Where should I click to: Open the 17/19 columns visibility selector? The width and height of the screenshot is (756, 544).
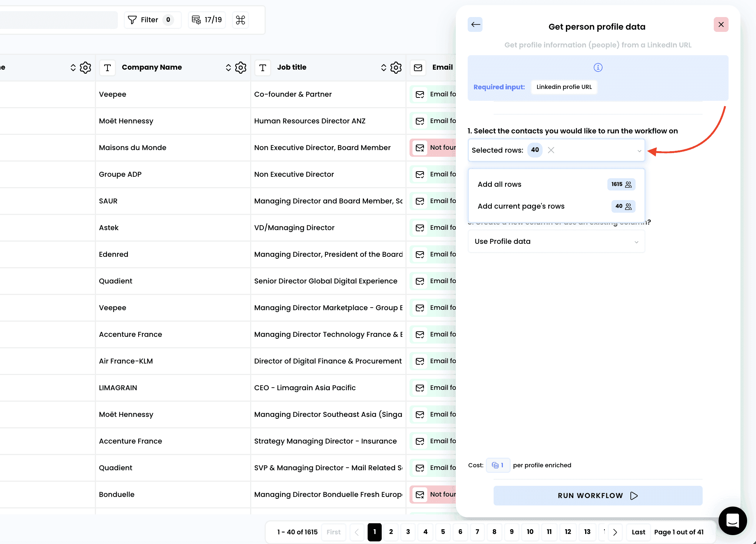coord(207,20)
